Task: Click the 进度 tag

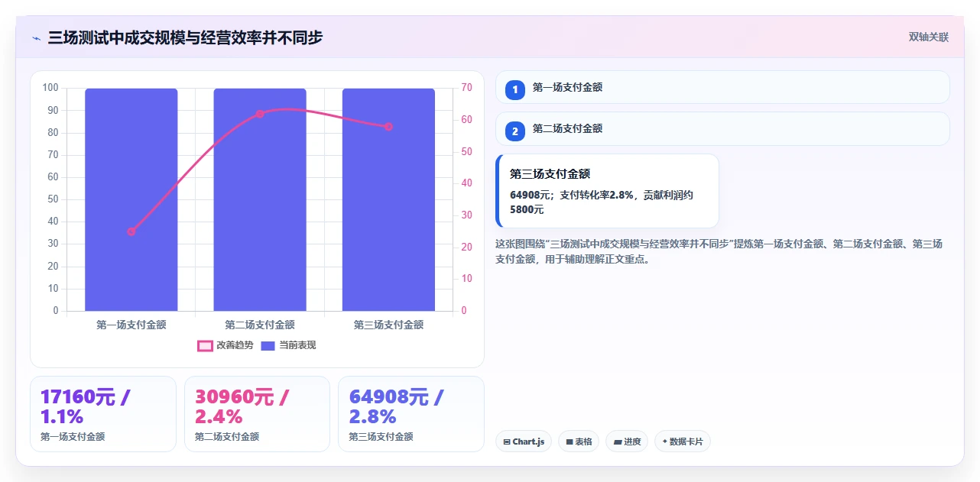Action: pyautogui.click(x=627, y=442)
